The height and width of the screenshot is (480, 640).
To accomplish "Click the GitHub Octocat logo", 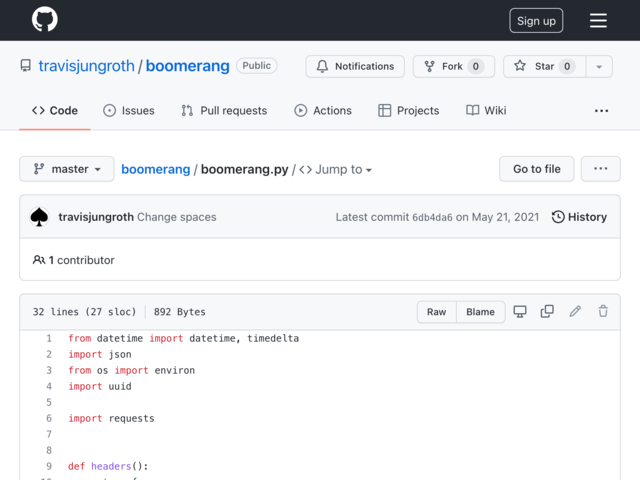I will pyautogui.click(x=44, y=19).
